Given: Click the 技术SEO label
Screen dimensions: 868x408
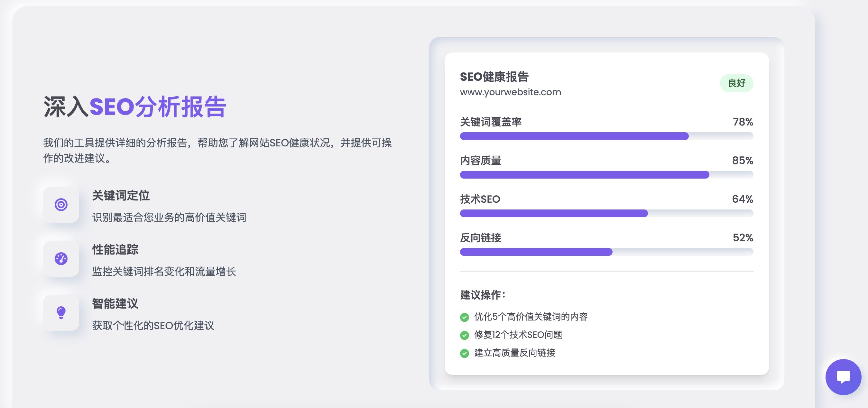Looking at the screenshot, I should [480, 199].
